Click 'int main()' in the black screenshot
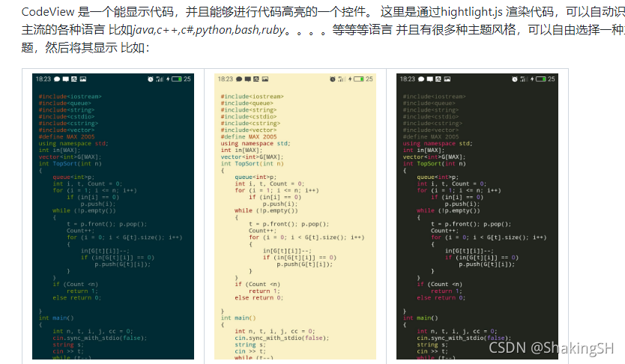The image size is (625, 364). point(420,318)
